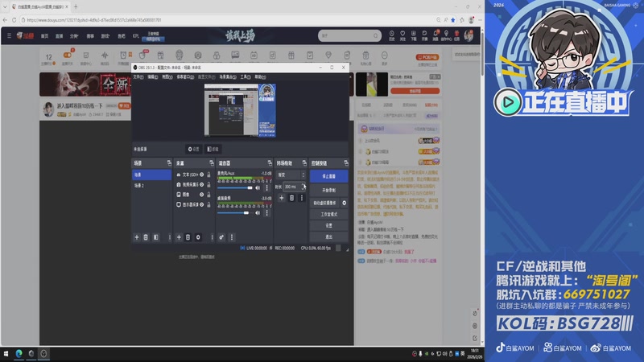Remove selected source with trash icon
This screenshot has height=362, width=644.
click(x=188, y=237)
